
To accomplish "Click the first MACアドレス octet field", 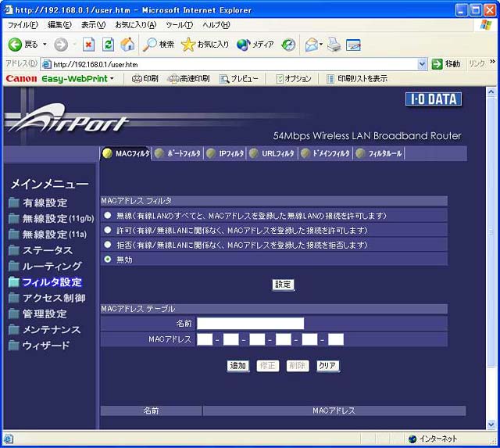I will point(205,339).
